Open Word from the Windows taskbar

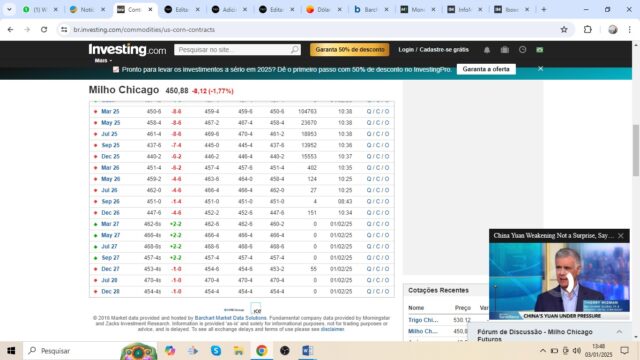coord(307,351)
